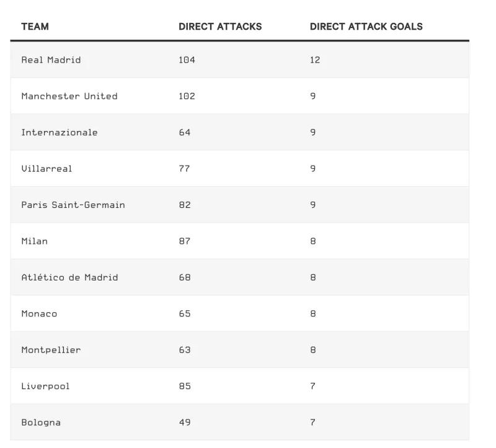Choose Internazionale in the team column
Viewport: 496px width, 448px height.
(59, 132)
